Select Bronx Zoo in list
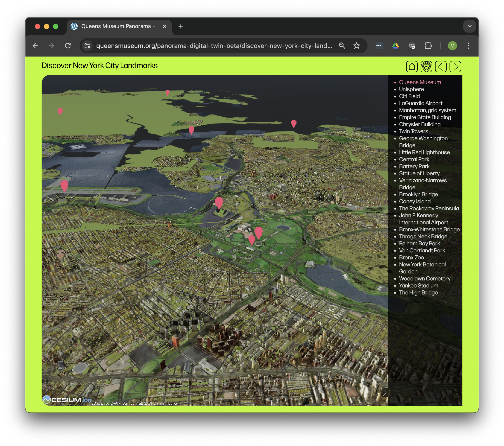 (x=411, y=258)
